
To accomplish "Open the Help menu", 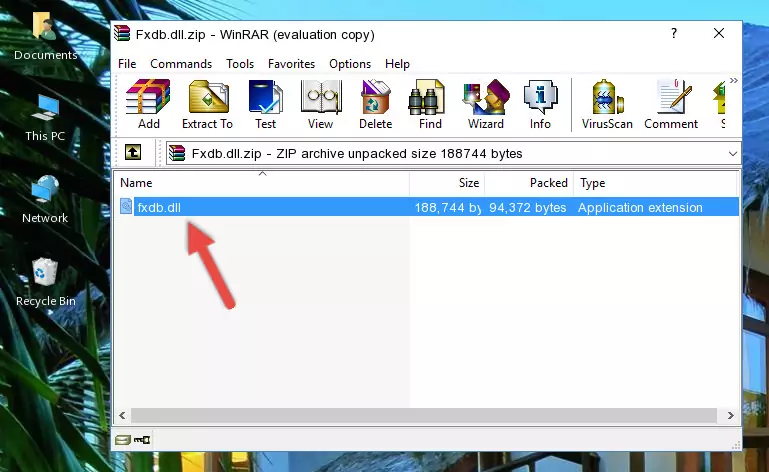I will click(x=397, y=64).
